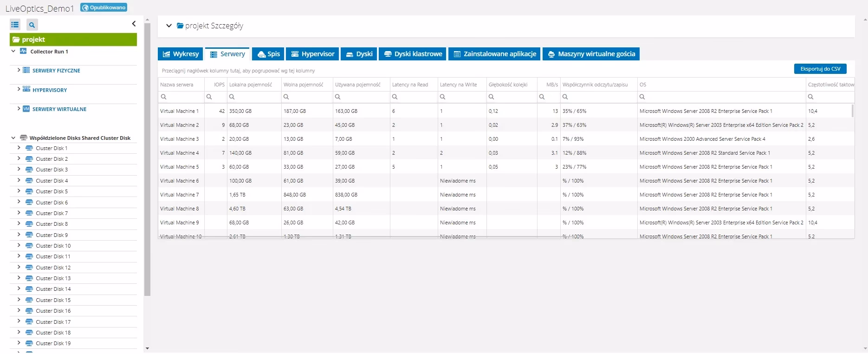Click search icon in the OS column filter
868x354 pixels.
point(642,97)
